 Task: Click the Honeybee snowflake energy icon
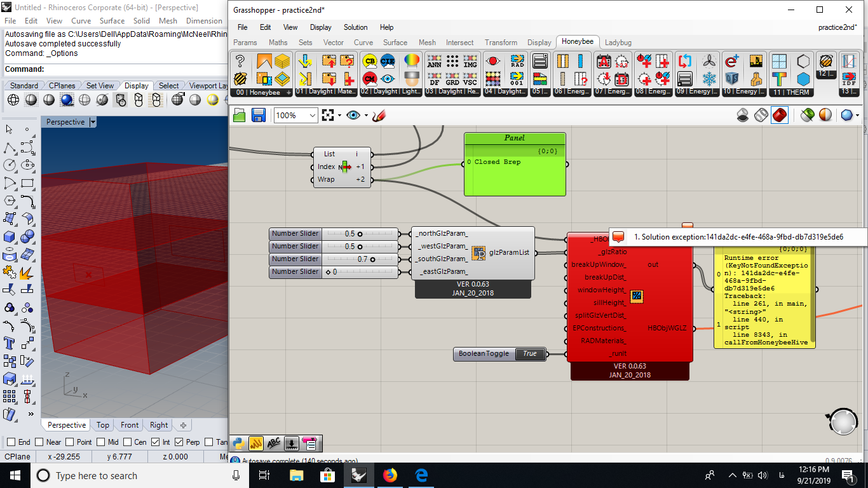pos(709,79)
